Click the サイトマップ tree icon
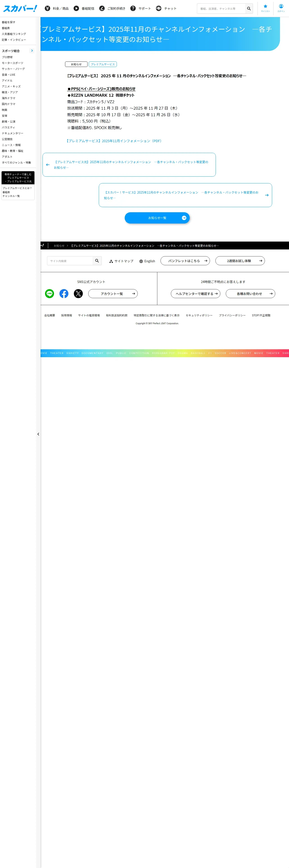 pyautogui.click(x=111, y=261)
